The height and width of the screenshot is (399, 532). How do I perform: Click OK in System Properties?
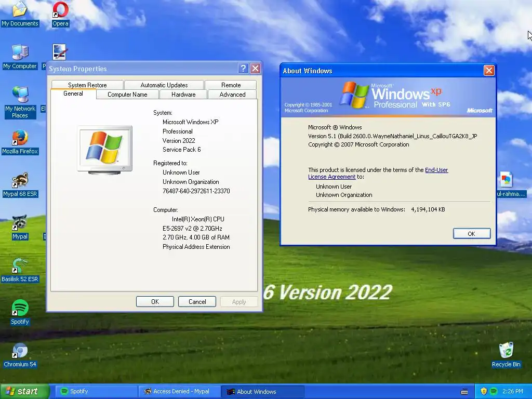coord(155,302)
